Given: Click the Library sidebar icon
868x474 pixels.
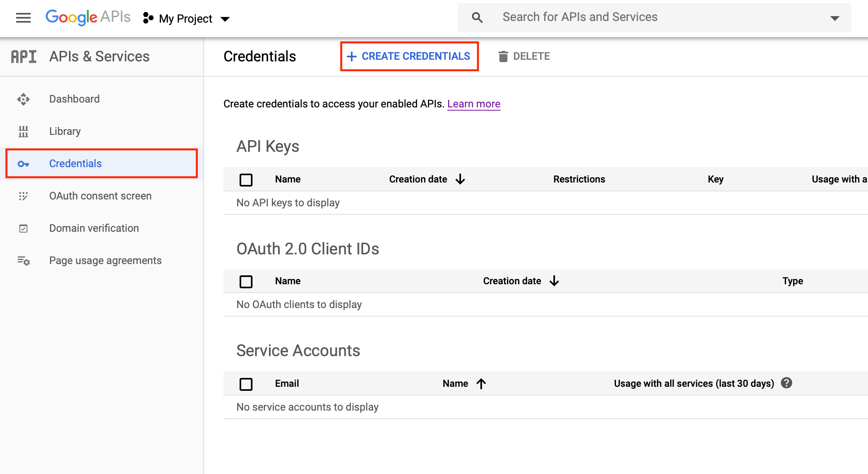Looking at the screenshot, I should pyautogui.click(x=23, y=132).
